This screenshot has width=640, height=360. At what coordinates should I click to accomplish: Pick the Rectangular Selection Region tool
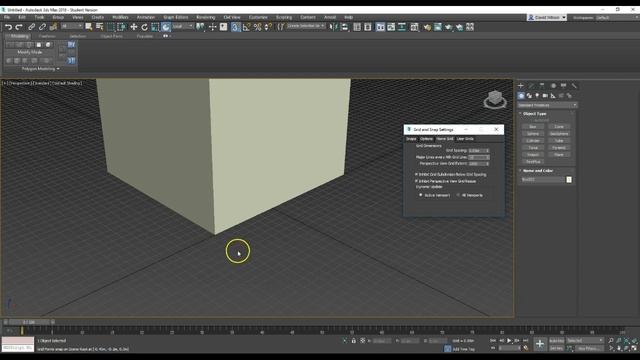point(111,27)
